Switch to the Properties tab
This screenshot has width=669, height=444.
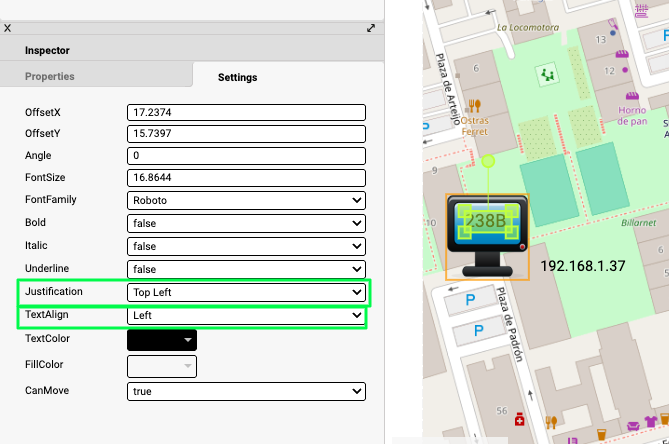pos(50,76)
